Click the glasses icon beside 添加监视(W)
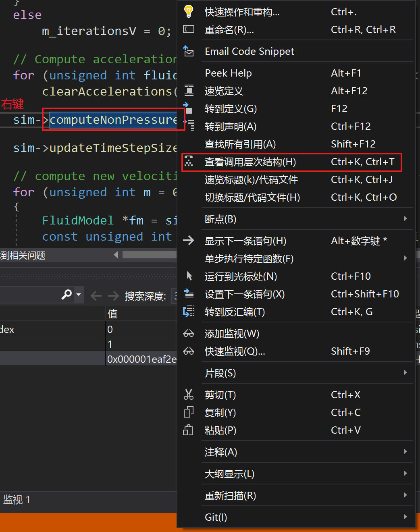420x532 pixels. click(189, 334)
